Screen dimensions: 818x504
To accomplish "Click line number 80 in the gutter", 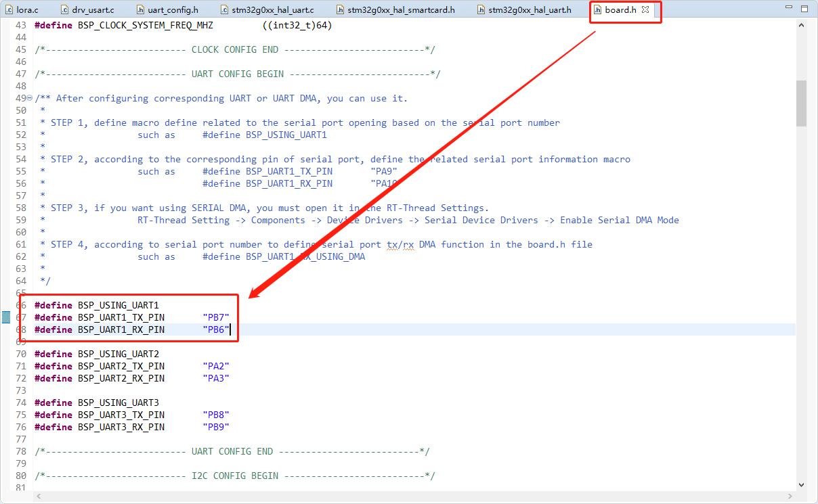I will point(20,476).
